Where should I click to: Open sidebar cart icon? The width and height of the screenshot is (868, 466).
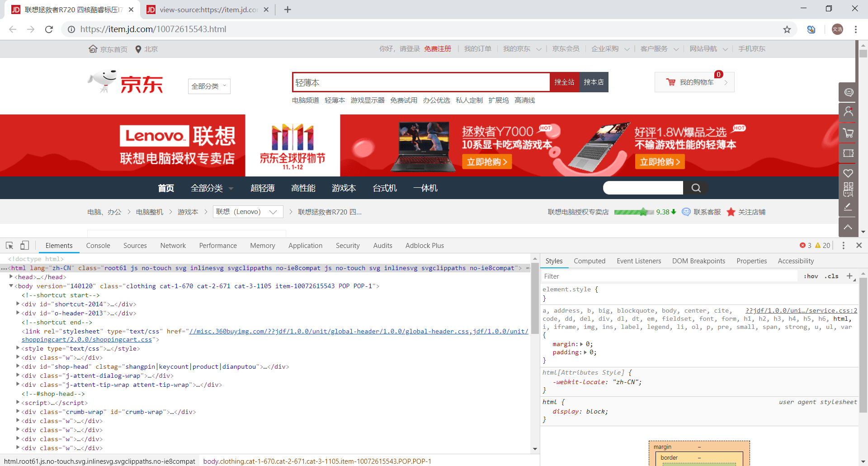coord(849,133)
